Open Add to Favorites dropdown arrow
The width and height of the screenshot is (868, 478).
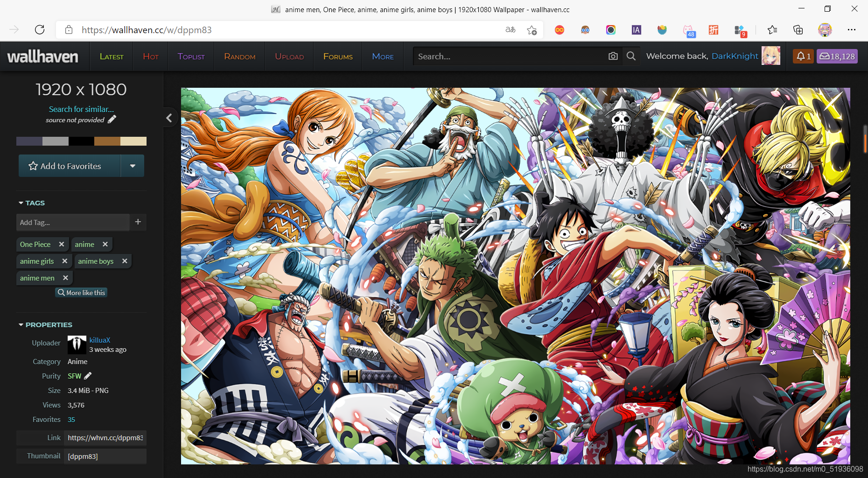tap(133, 166)
